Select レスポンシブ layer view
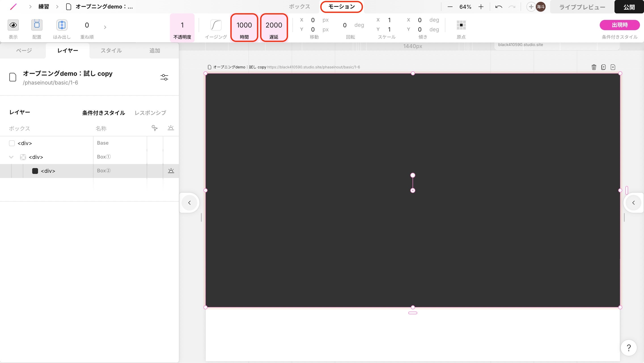Viewport: 644px width, 363px height. pos(150,113)
